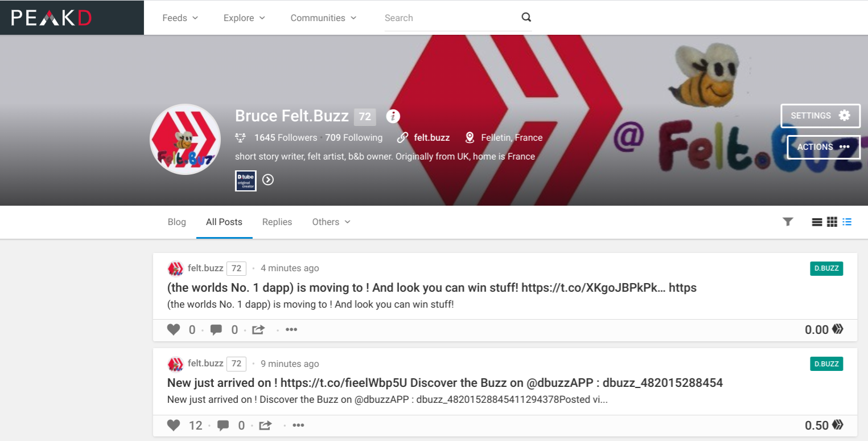The height and width of the screenshot is (441, 868).
Task: Click the followers icon beside follower count
Action: 241,137
